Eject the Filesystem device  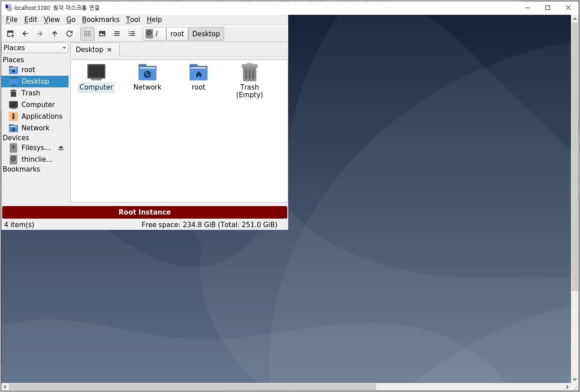61,148
